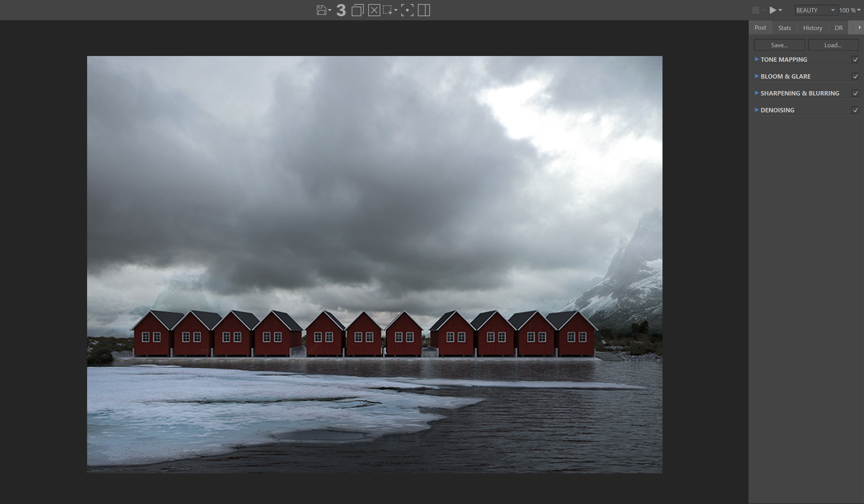The image size is (864, 504).
Task: Open the save options dropdown arrow
Action: point(329,10)
